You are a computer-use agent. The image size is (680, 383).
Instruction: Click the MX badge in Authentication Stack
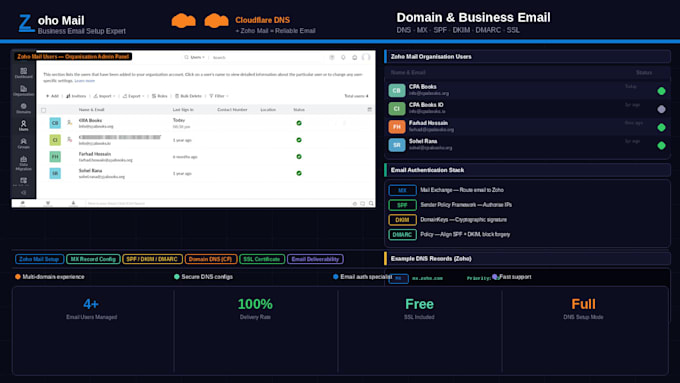(402, 190)
